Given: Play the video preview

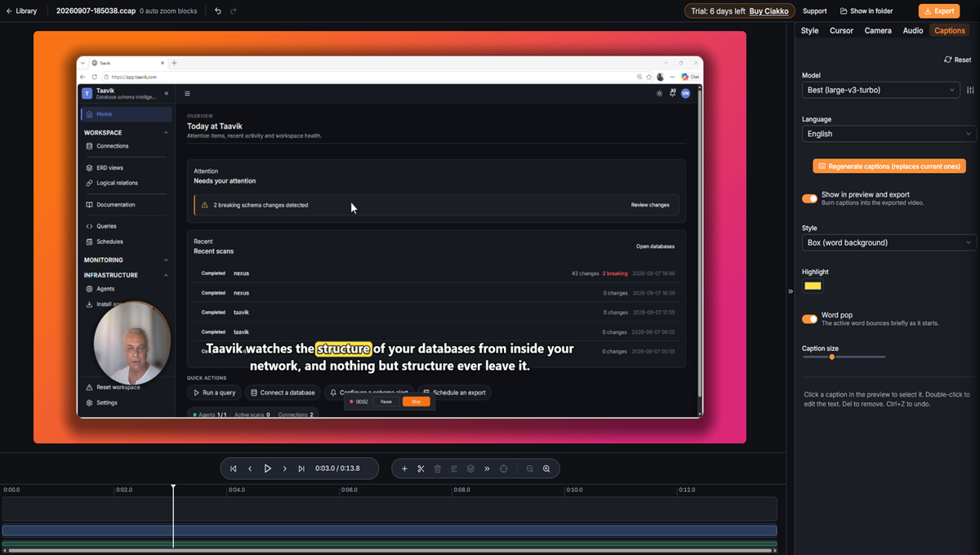Looking at the screenshot, I should tap(267, 468).
